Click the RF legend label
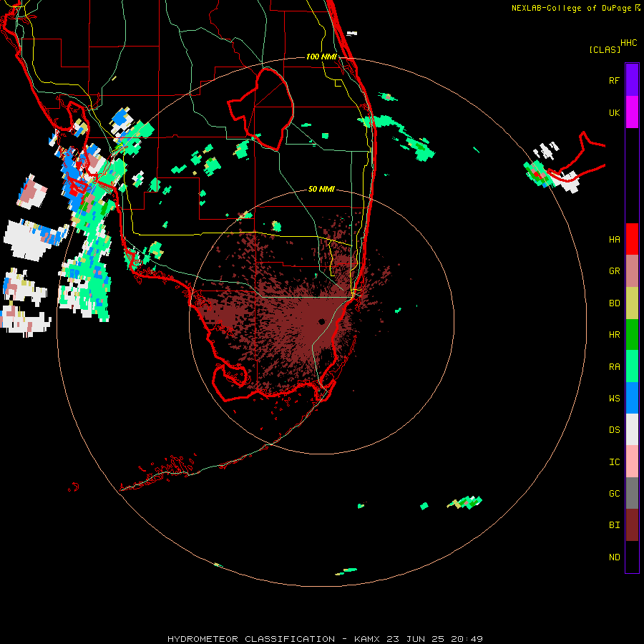644x644 pixels. coord(614,80)
